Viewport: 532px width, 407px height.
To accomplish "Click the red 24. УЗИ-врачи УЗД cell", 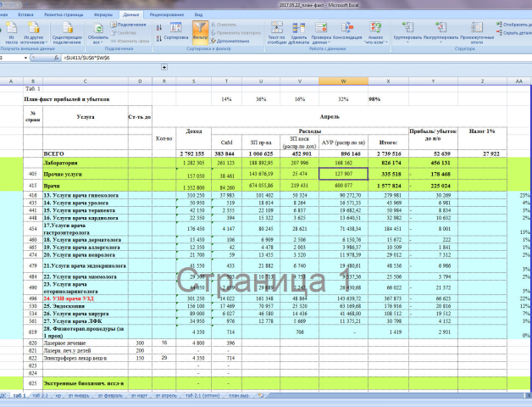I will pyautogui.click(x=86, y=298).
